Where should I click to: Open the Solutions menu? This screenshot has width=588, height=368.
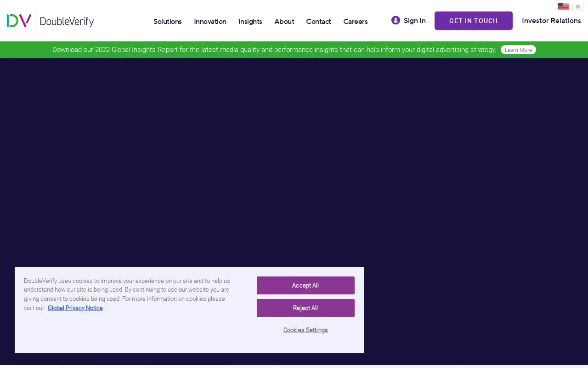[x=168, y=22]
